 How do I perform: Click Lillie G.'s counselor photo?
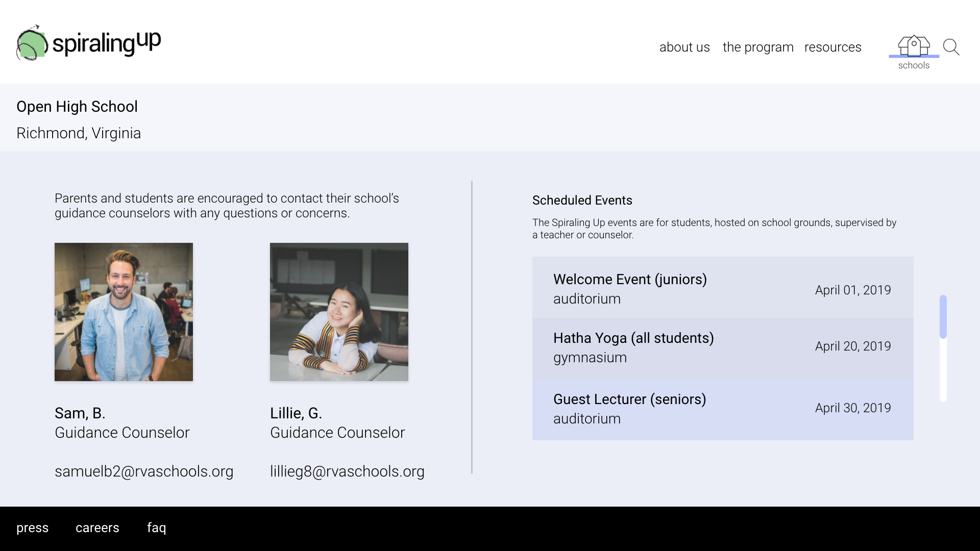339,312
